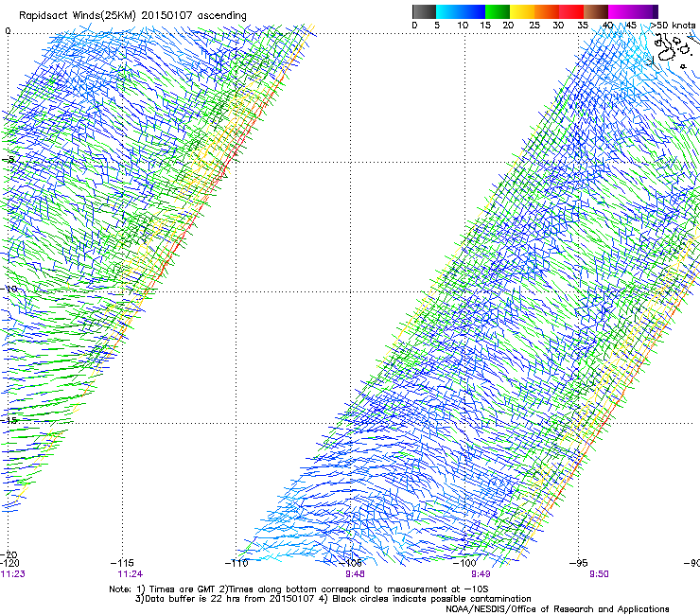
Task: Click the note line 'Times are GMT'
Action: [183, 589]
